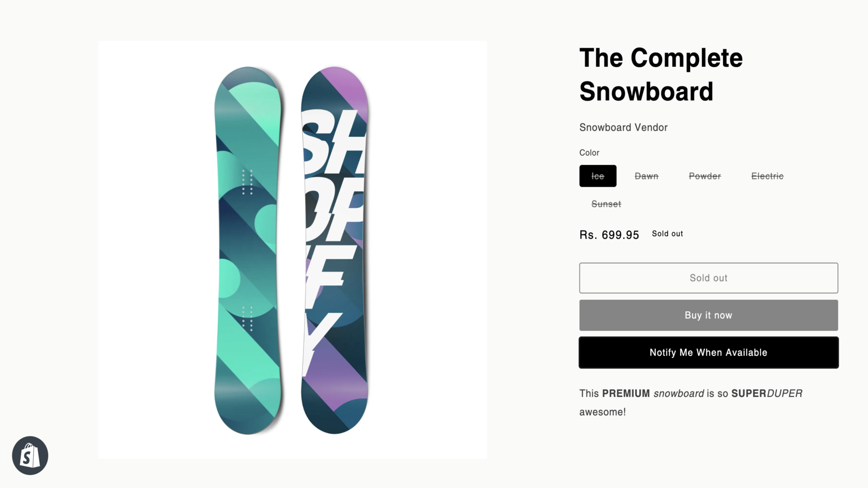
Task: Click the Sold out button
Action: pyautogui.click(x=708, y=278)
